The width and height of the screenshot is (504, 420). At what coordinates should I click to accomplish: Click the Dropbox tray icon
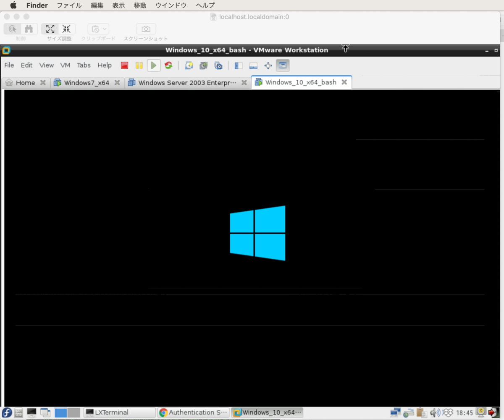pos(448,412)
